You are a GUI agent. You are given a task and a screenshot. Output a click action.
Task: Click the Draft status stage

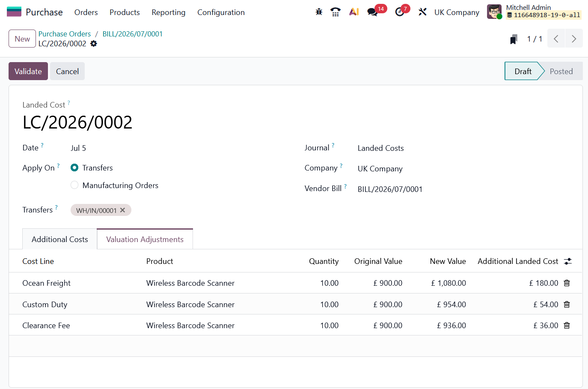pyautogui.click(x=523, y=71)
